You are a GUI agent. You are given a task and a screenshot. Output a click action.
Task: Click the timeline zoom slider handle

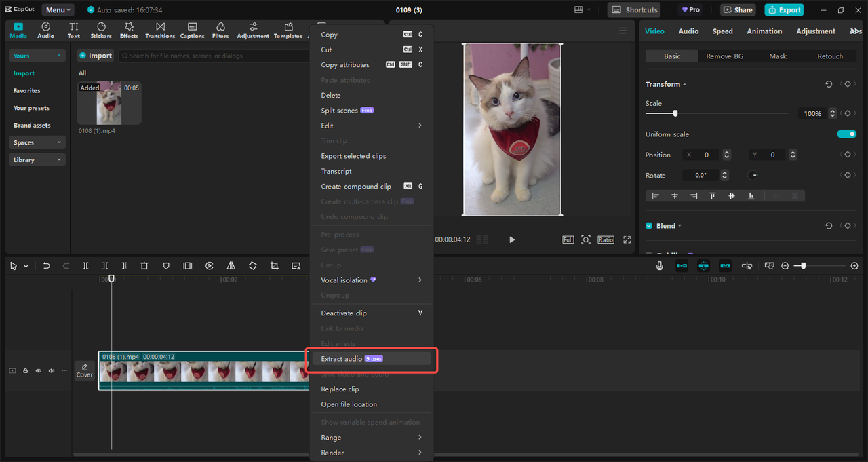pyautogui.click(x=803, y=266)
